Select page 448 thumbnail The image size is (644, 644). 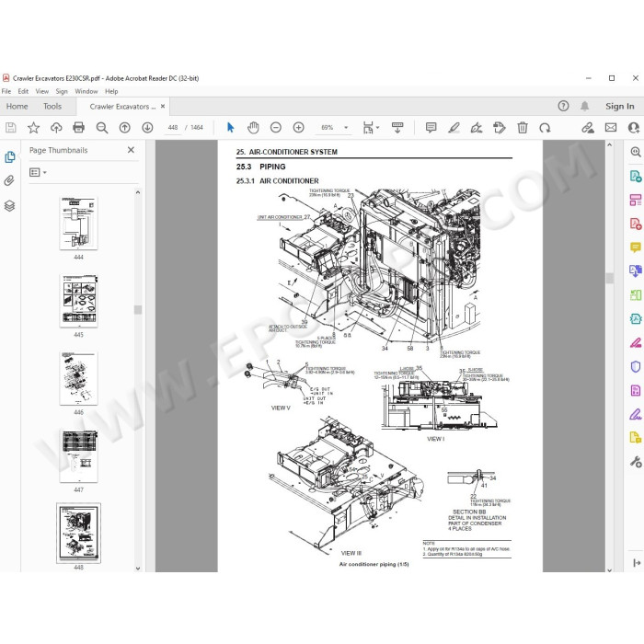click(x=78, y=533)
